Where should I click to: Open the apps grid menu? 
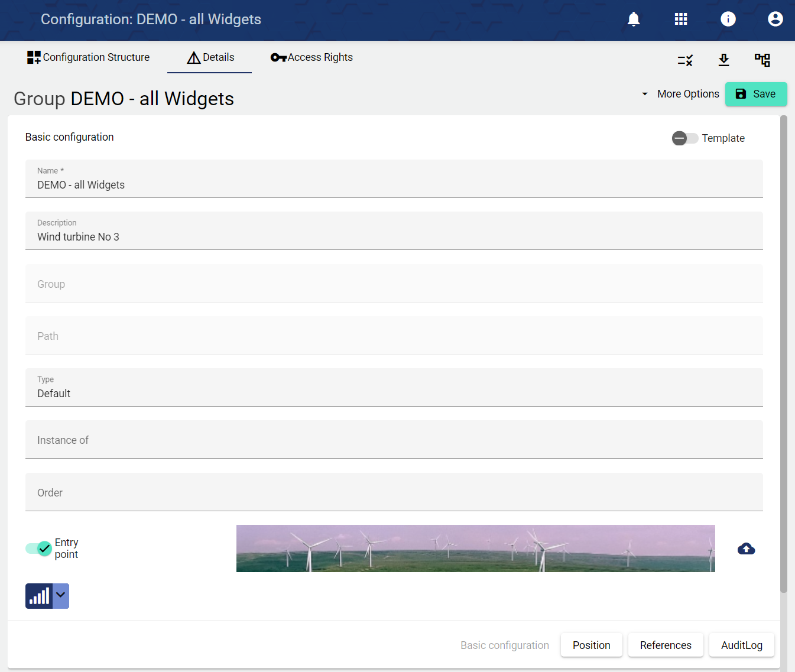click(681, 20)
